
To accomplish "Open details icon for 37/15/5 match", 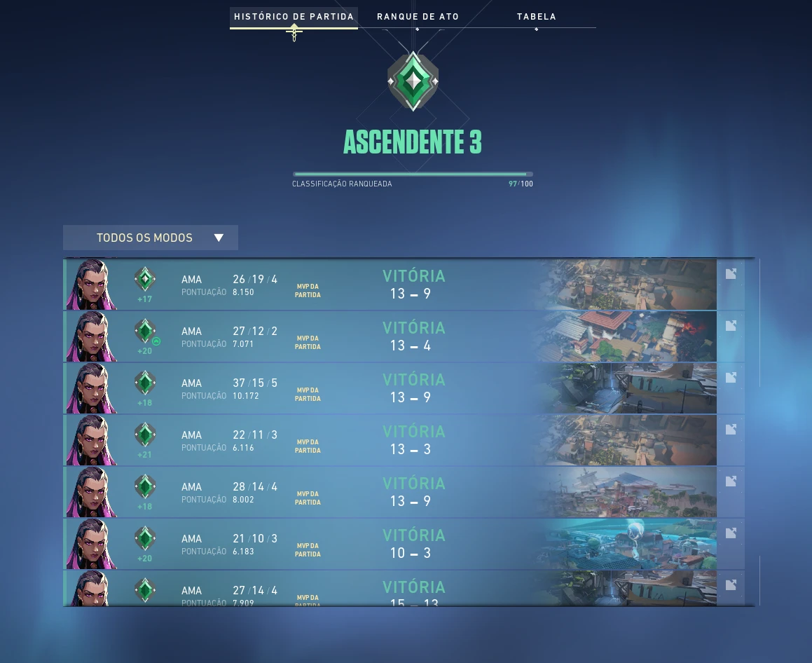I will point(731,378).
